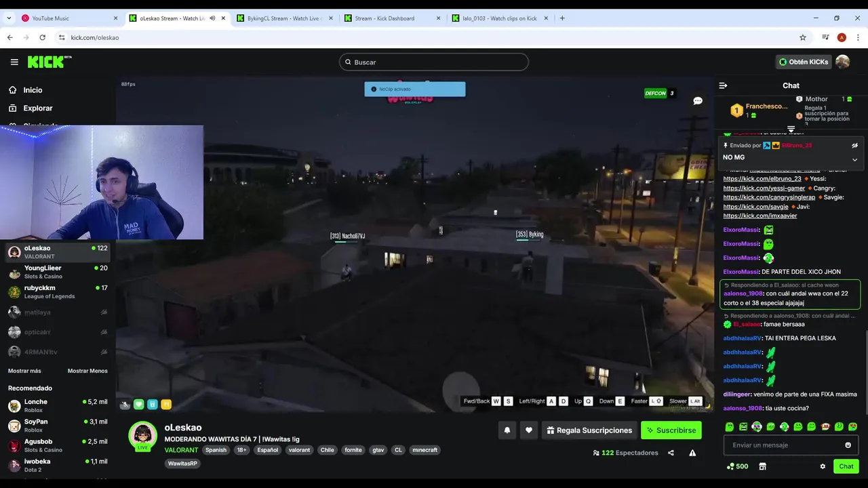The height and width of the screenshot is (488, 868).
Task: Share the stream with the share icon
Action: (671, 453)
